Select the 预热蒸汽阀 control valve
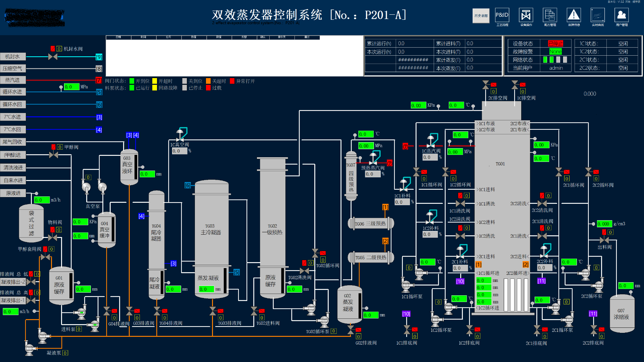Screen dimensions: 644x362 [374, 158]
